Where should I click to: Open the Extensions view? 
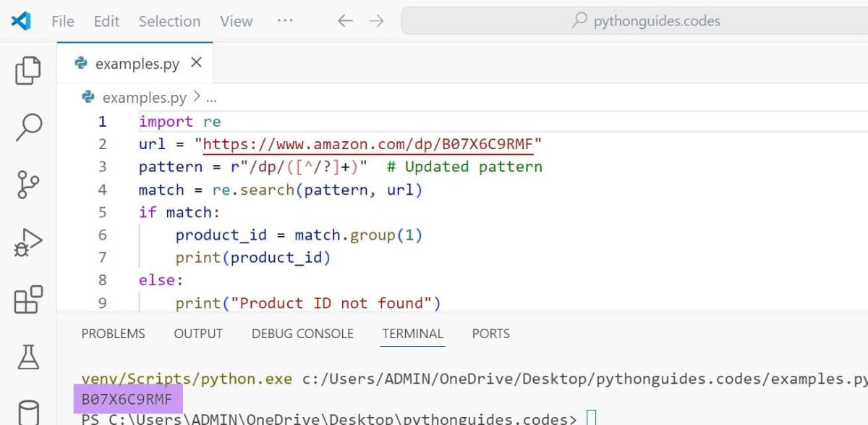28,299
